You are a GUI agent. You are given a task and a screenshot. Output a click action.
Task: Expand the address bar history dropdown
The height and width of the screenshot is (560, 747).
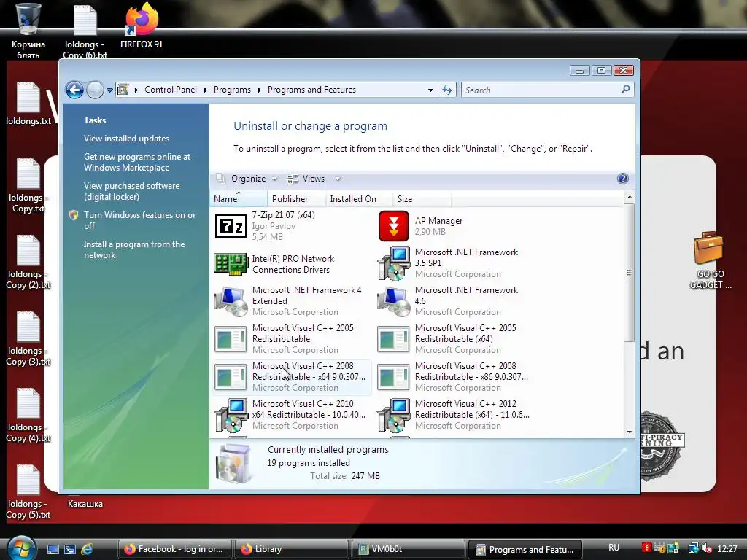pos(430,90)
